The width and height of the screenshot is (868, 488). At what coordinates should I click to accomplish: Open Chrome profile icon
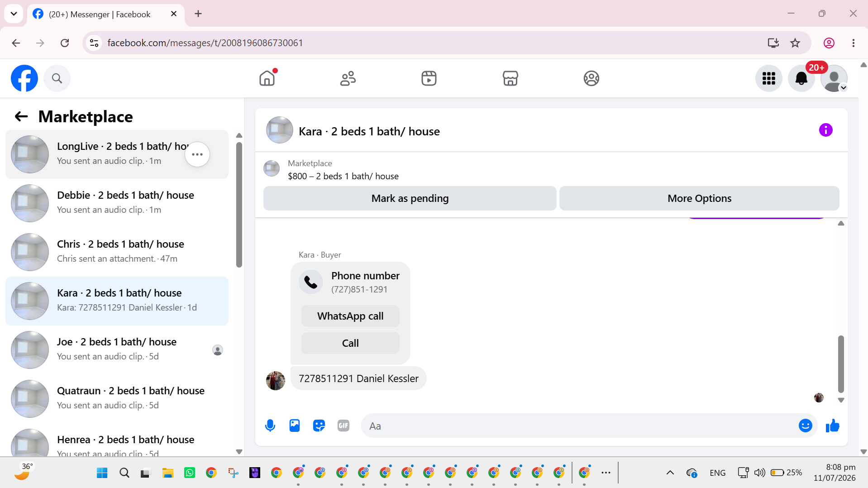[829, 43]
